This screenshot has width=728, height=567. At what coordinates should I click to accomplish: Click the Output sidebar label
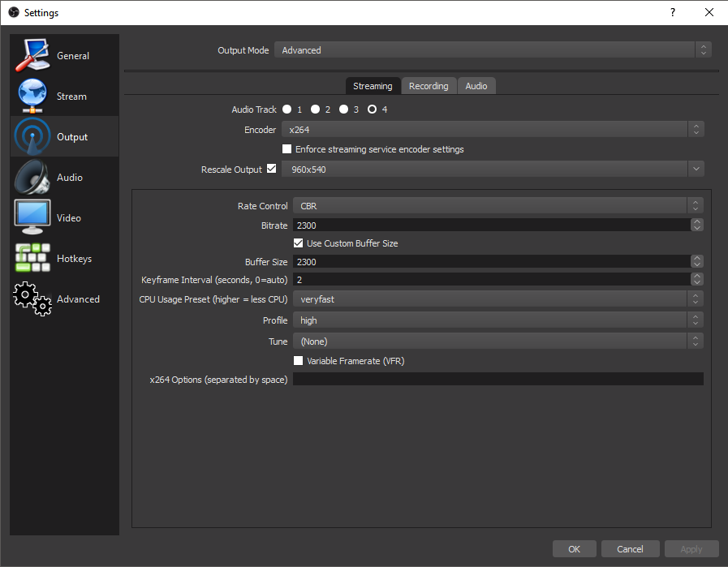coord(72,137)
